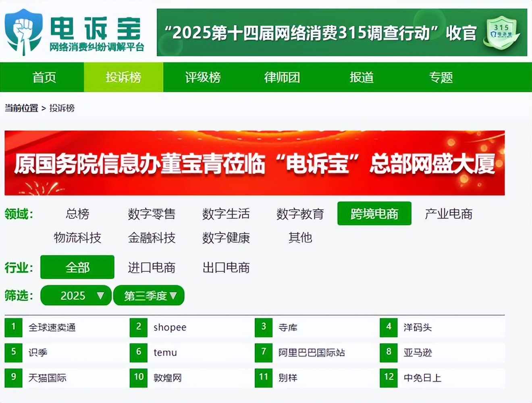Viewport: 532px width, 403px height.
Task: Switch to the 报道 tab
Action: pos(362,77)
